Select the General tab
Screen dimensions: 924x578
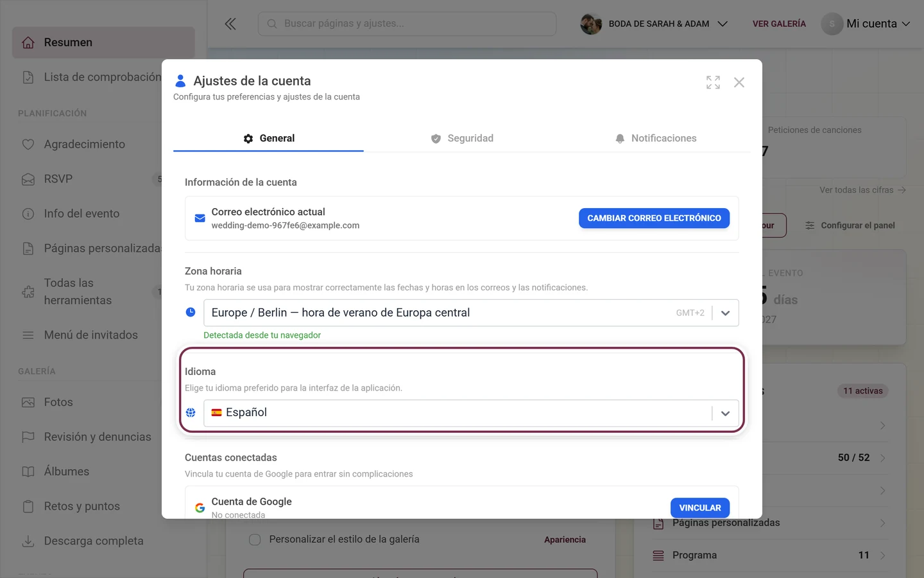point(268,139)
